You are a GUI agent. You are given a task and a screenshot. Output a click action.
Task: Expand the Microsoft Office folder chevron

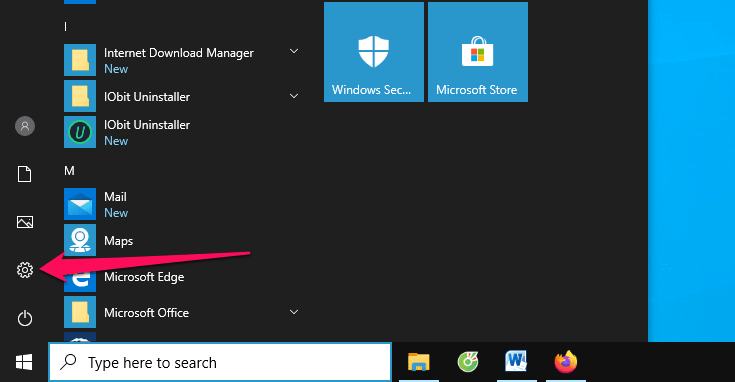click(x=294, y=312)
